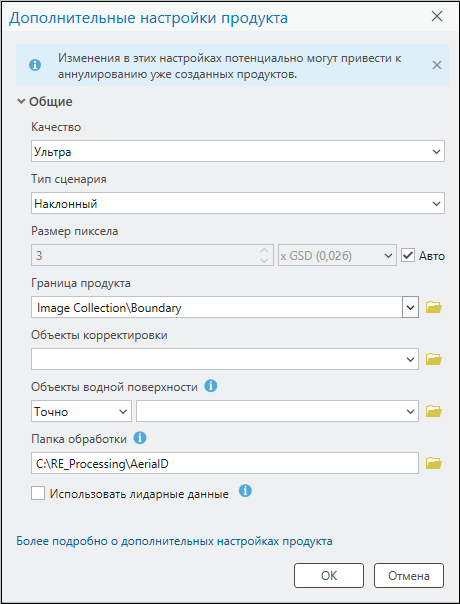The image size is (460, 604).
Task: Show info for Папка обработки
Action: (x=140, y=438)
